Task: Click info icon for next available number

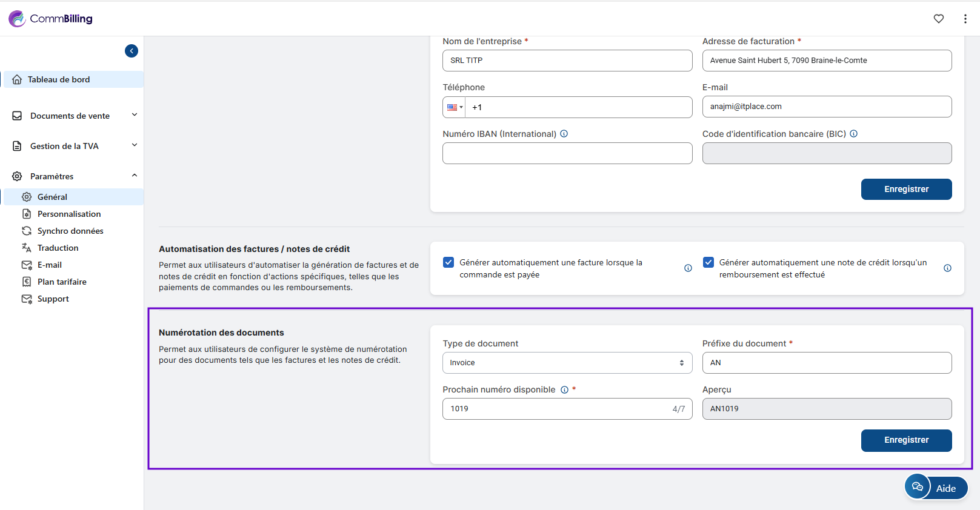Action: [564, 390]
